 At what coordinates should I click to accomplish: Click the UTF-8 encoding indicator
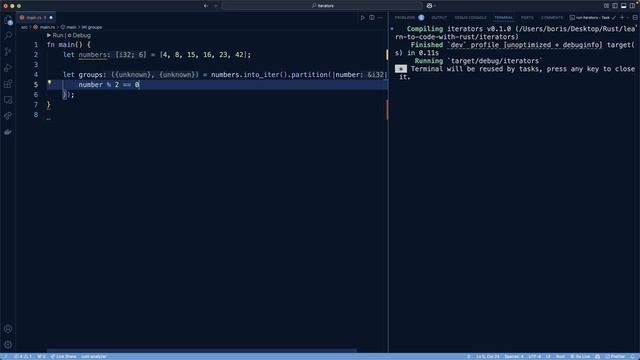(x=535, y=356)
